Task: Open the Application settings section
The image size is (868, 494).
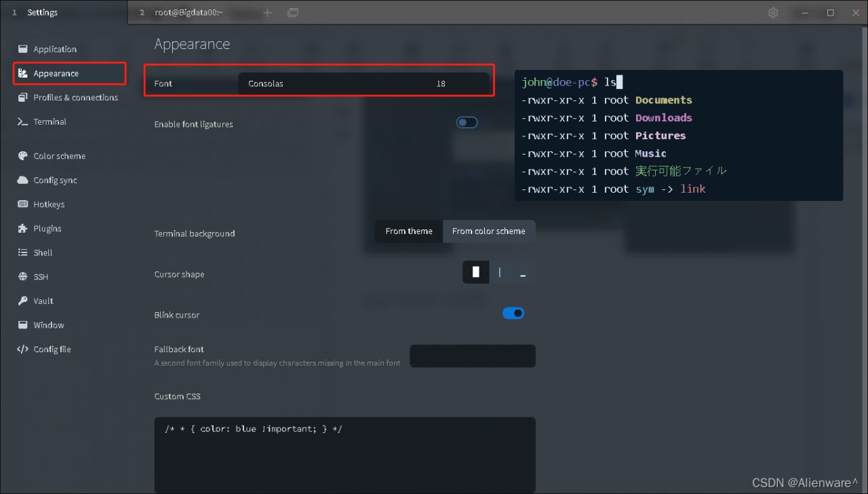Action: coord(55,50)
